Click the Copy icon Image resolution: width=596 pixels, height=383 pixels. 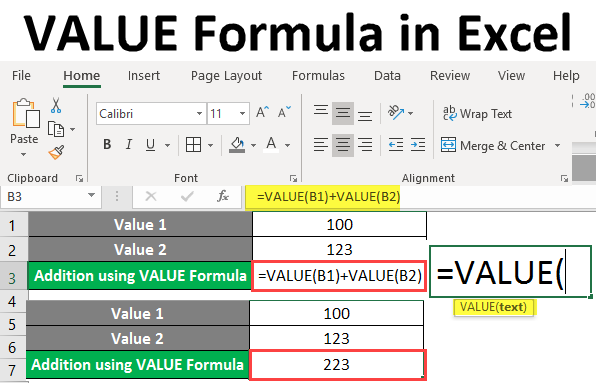point(56,130)
